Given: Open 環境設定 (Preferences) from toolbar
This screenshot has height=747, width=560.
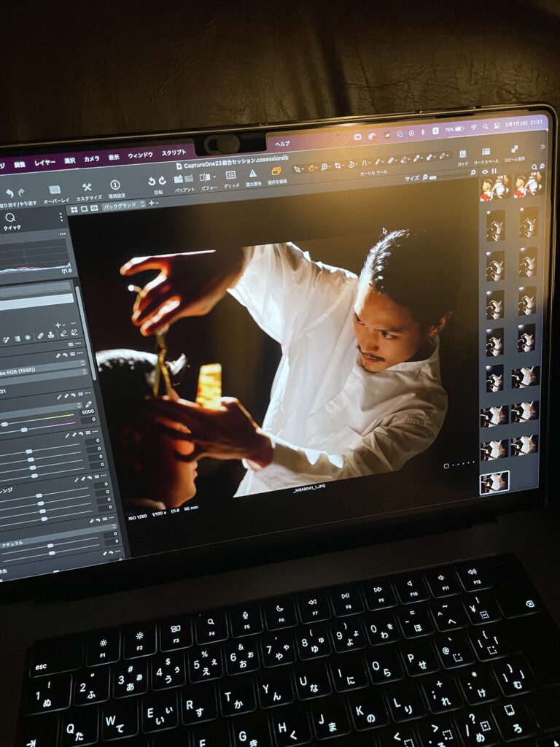Looking at the screenshot, I should (115, 185).
